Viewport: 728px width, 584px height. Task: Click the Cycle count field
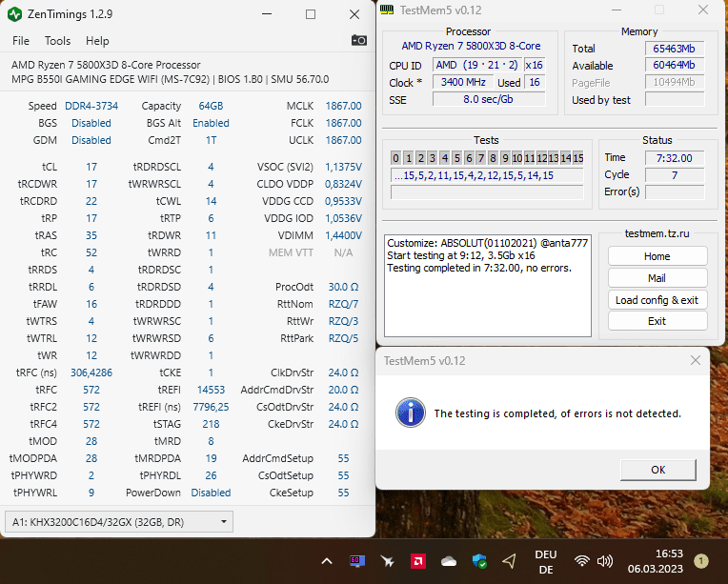click(674, 175)
